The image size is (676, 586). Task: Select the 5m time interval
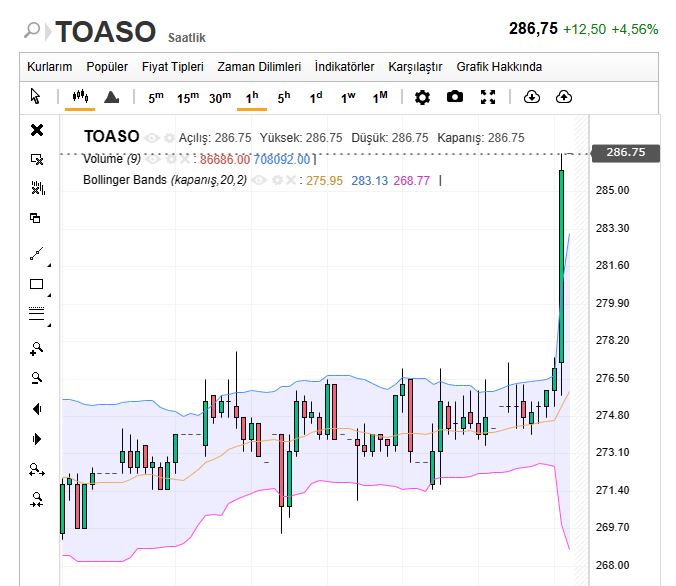(156, 97)
